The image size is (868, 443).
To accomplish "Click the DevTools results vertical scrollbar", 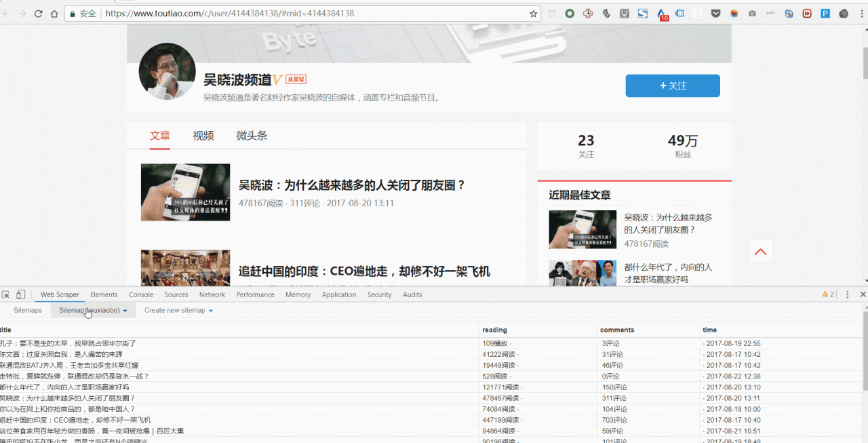I will pos(865,349).
